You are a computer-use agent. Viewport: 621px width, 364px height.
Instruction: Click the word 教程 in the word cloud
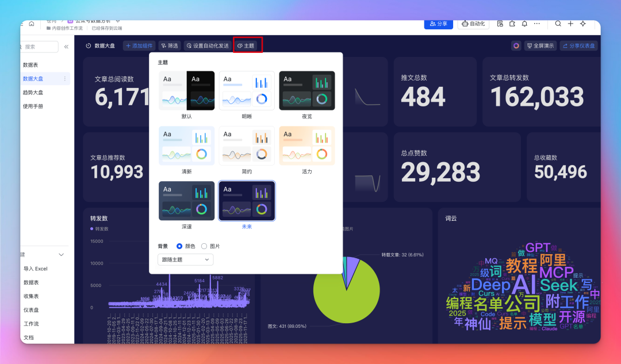coord(521,266)
